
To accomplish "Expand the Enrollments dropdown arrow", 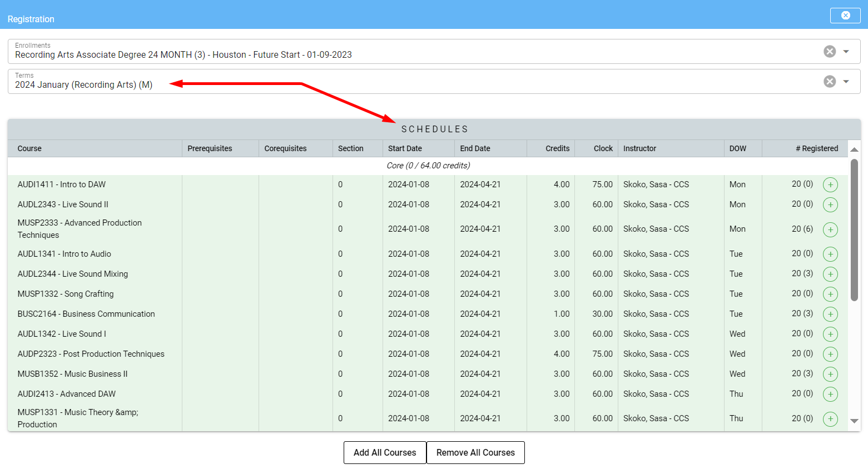I will 846,52.
